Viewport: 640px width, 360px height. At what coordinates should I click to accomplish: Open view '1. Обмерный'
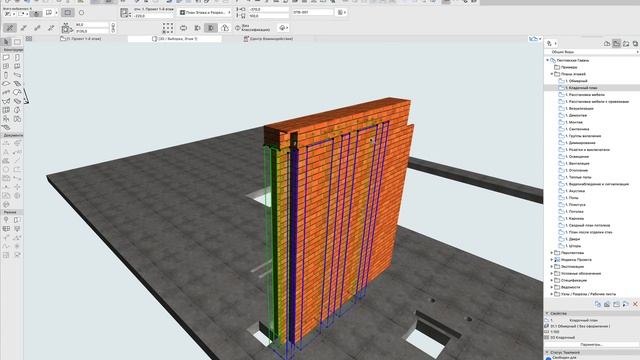point(576,81)
